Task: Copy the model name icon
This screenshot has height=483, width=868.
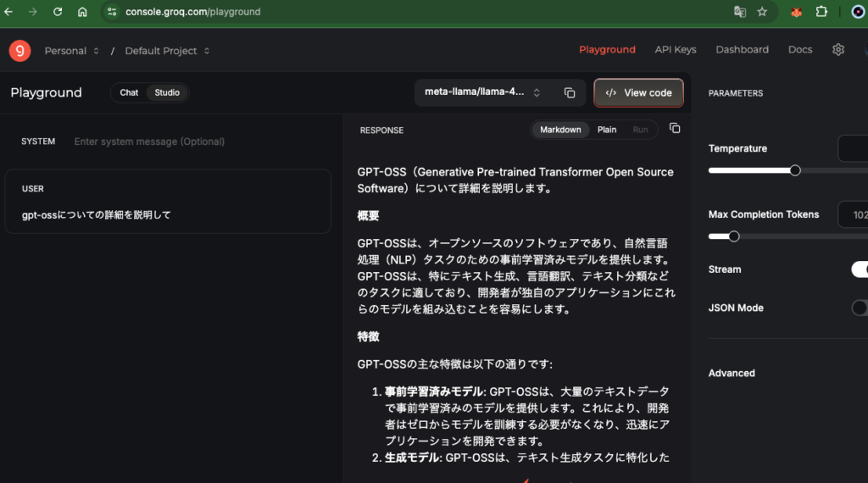Action: [x=570, y=93]
